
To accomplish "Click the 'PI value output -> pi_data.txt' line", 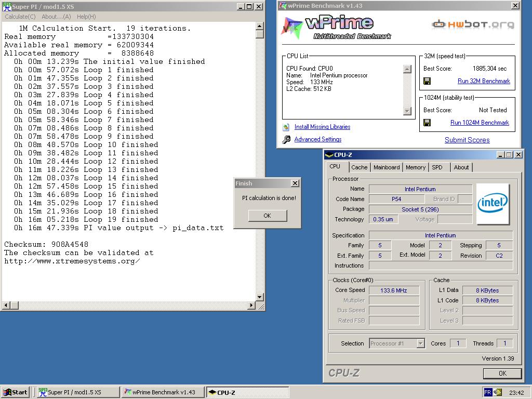I will coord(119,228).
